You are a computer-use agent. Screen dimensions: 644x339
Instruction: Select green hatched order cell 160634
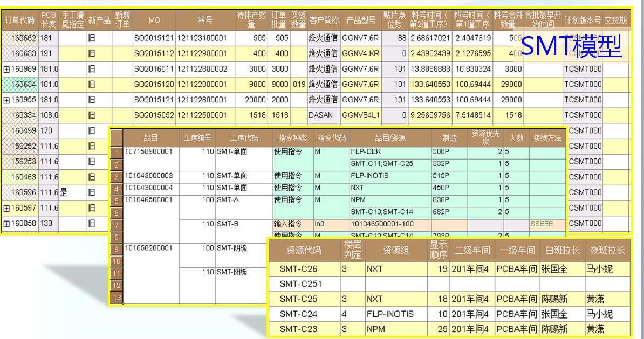(20, 85)
